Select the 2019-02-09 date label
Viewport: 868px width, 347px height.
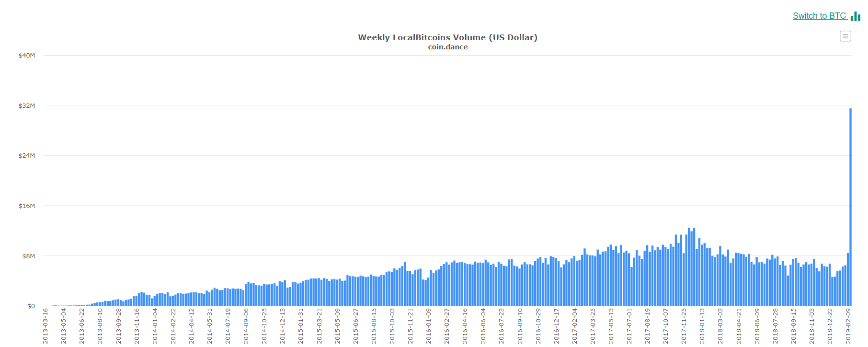848,326
